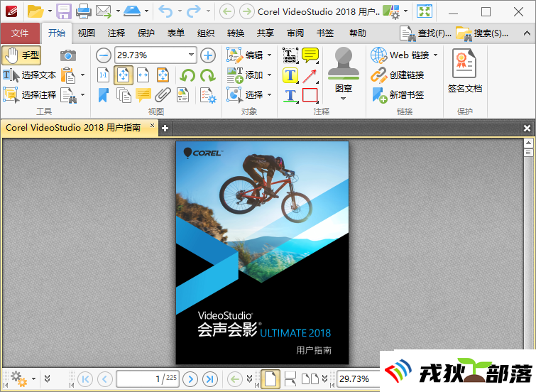The width and height of the screenshot is (536, 392).
Task: Open the 文件 file menu
Action: pos(20,33)
